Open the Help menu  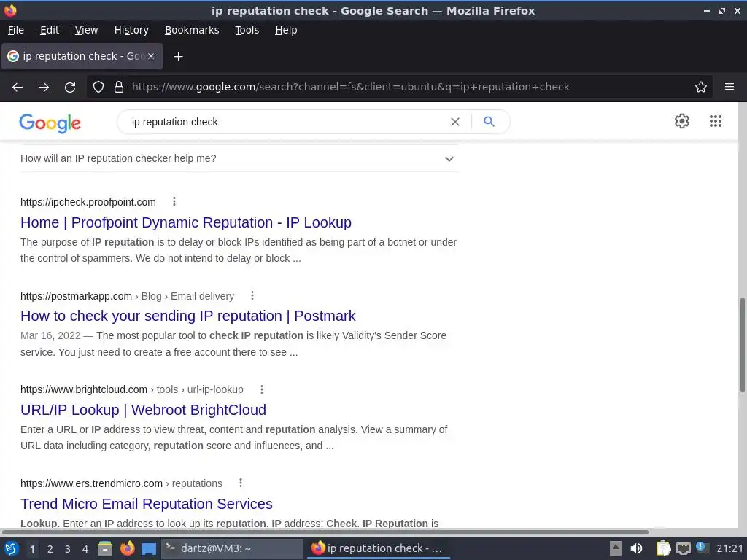(x=286, y=30)
